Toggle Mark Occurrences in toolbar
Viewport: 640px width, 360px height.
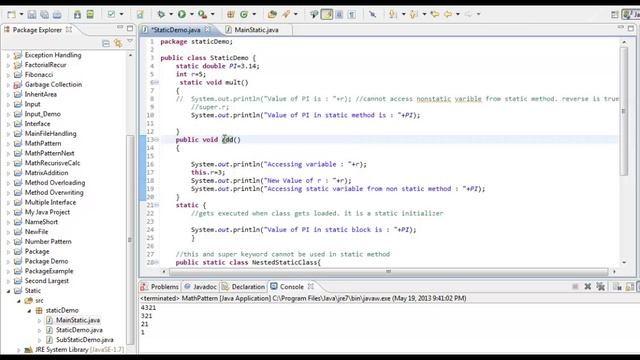coord(327,14)
